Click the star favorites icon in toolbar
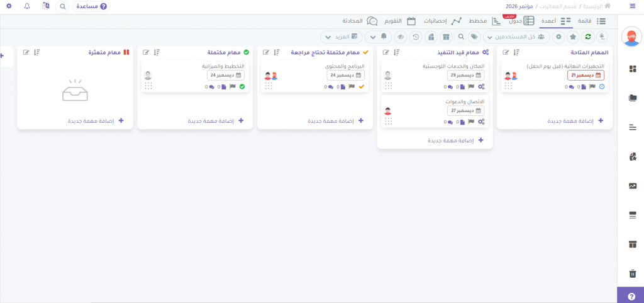The image size is (644, 303). (x=572, y=37)
